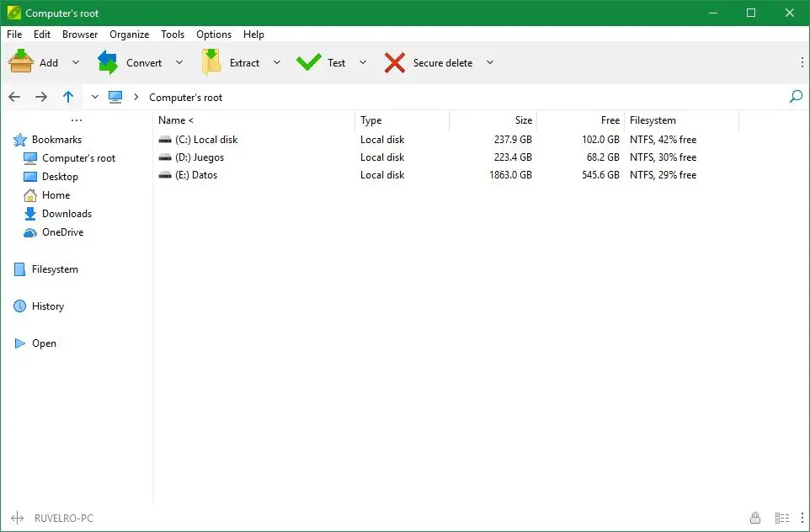
Task: Sort by the Type column header
Action: click(x=402, y=120)
